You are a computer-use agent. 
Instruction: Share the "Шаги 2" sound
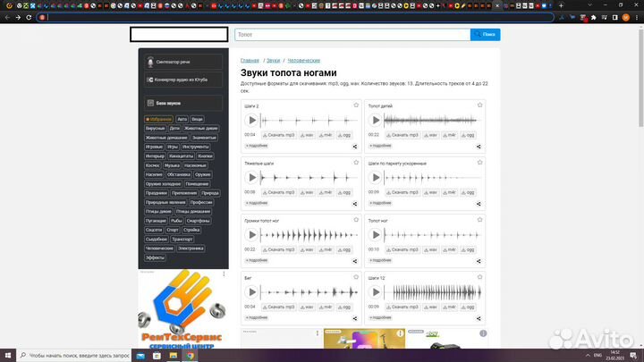coord(355,146)
